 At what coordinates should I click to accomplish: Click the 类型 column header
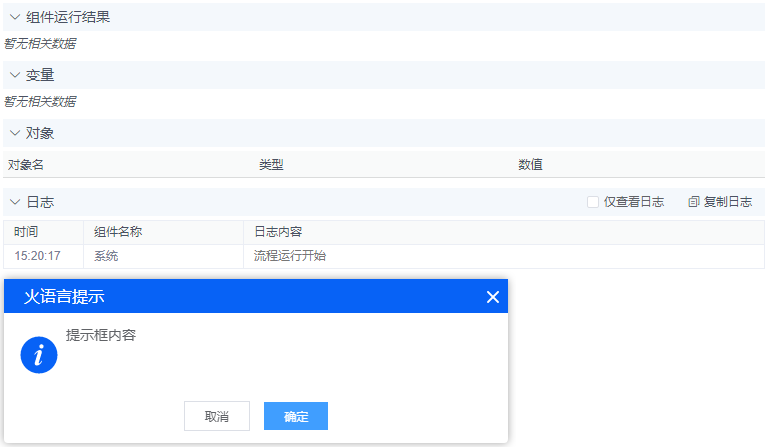pos(271,165)
